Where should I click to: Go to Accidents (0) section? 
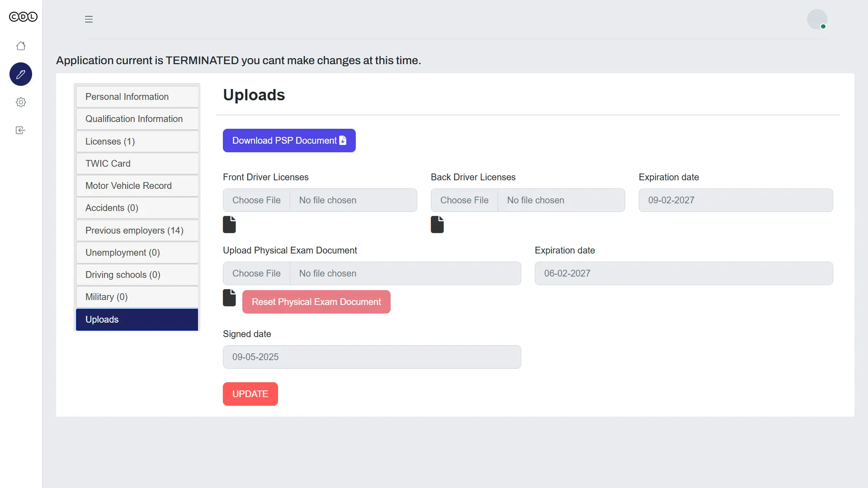click(137, 208)
